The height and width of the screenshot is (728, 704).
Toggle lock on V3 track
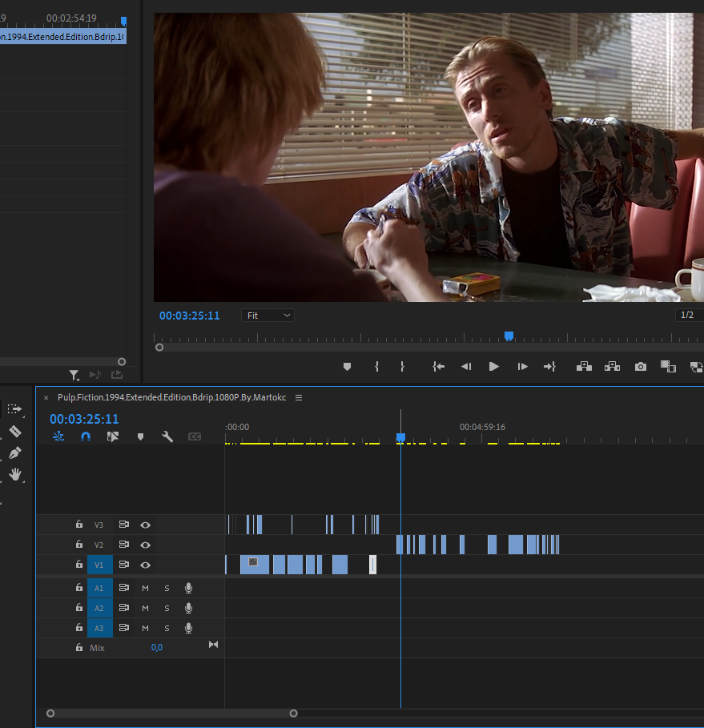(79, 525)
